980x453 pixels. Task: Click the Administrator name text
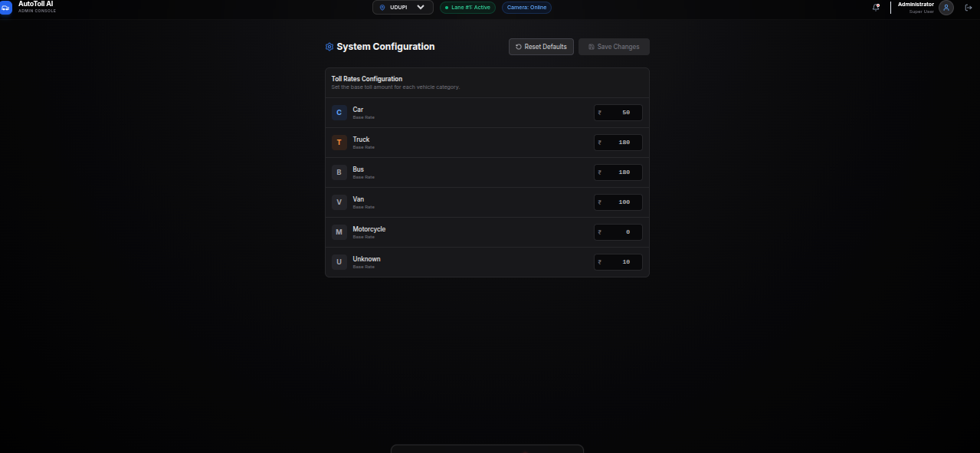(x=916, y=5)
